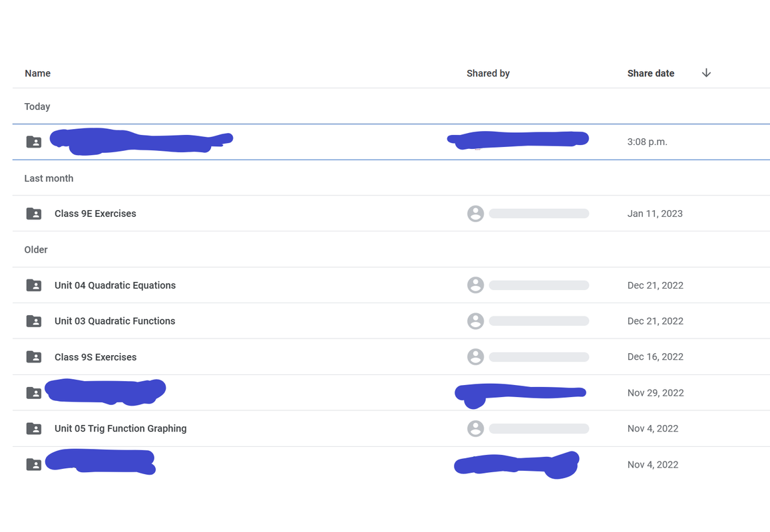This screenshot has height=532, width=770.
Task: Reverse sort with the down arrow icon
Action: click(x=706, y=72)
